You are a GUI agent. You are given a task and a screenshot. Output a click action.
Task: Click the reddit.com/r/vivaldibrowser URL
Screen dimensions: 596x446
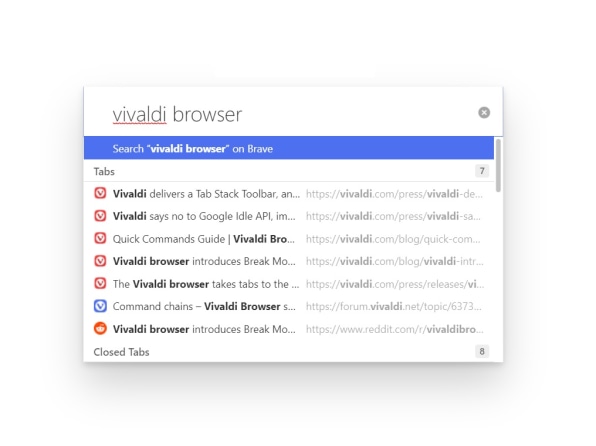[395, 329]
